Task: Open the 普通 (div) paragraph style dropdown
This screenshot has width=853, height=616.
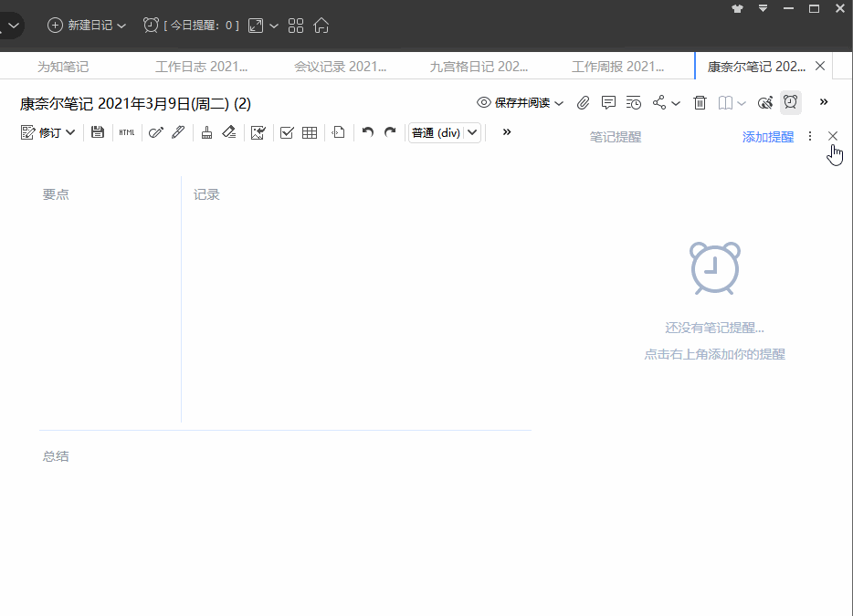Action: coord(445,132)
